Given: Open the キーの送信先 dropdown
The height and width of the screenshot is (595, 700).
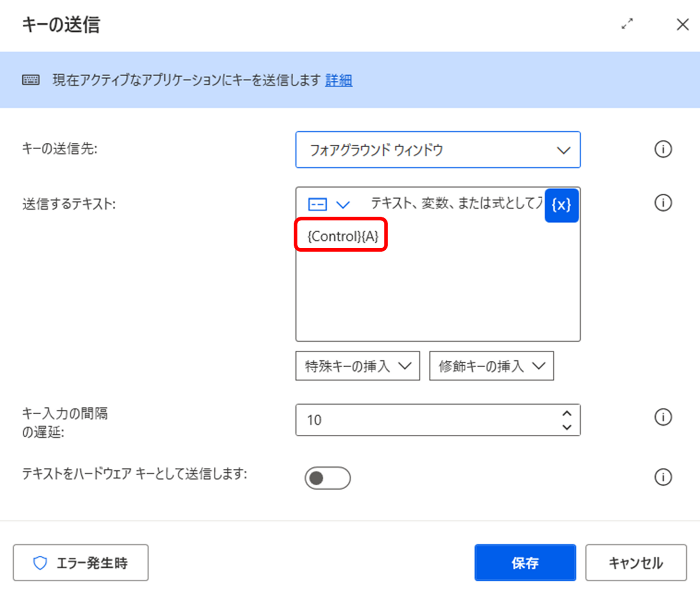Looking at the screenshot, I should pos(437,150).
